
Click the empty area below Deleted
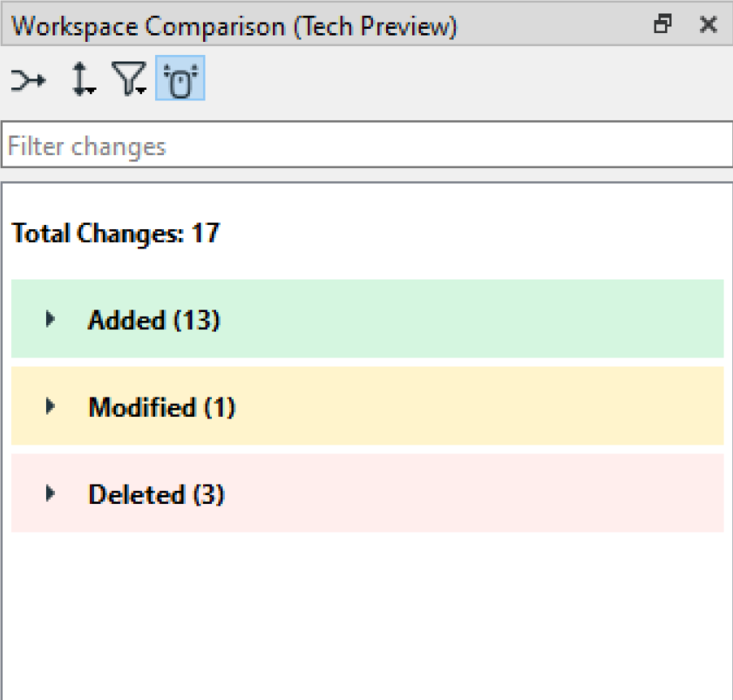coord(366,619)
